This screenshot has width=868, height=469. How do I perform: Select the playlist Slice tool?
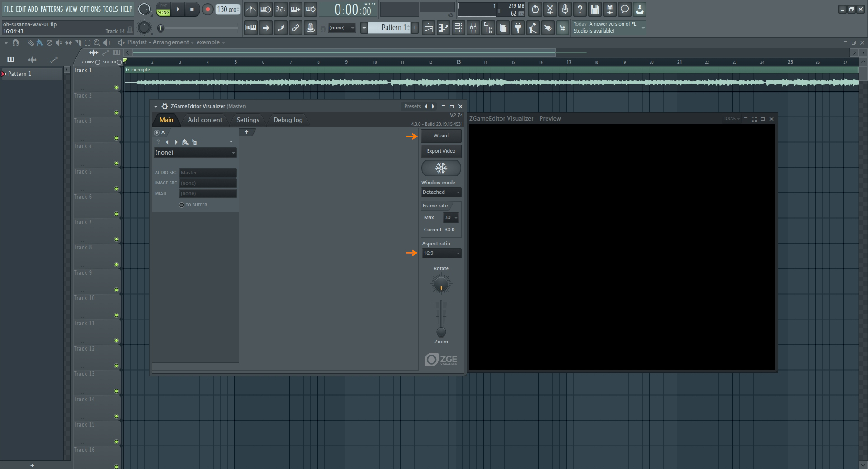point(78,42)
